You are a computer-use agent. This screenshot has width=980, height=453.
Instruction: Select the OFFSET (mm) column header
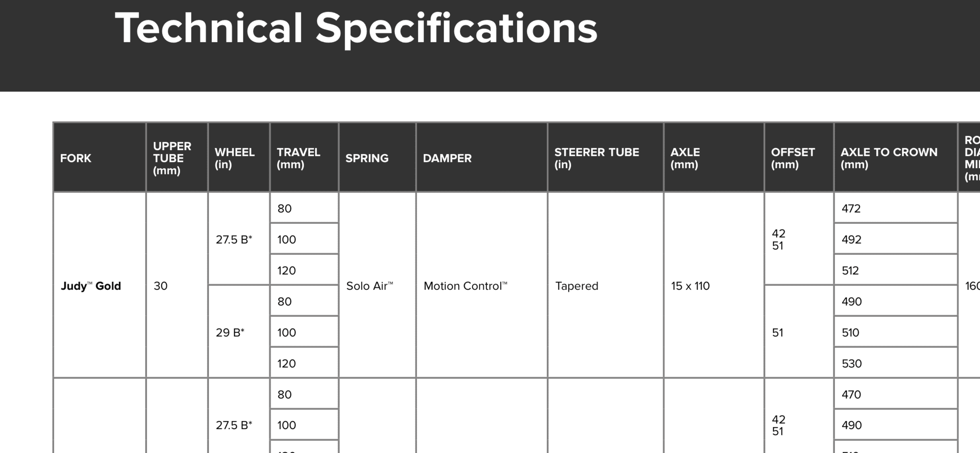[x=799, y=158]
